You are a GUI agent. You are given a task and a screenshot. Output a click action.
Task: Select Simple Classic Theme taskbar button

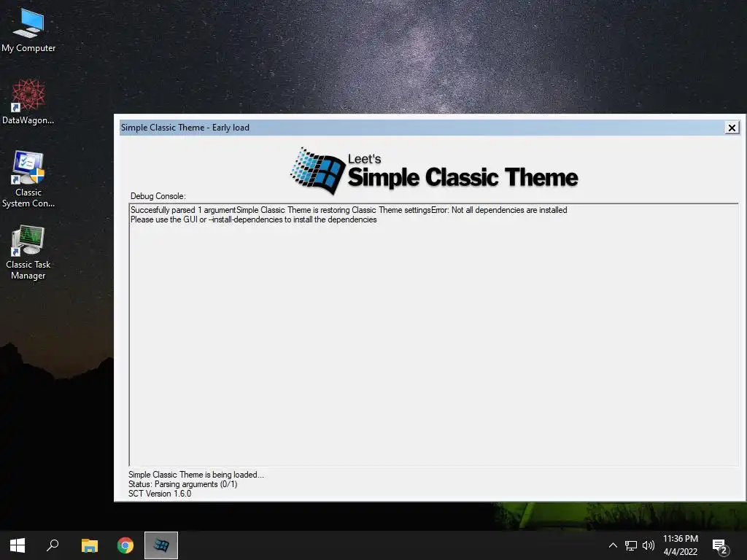pos(161,545)
